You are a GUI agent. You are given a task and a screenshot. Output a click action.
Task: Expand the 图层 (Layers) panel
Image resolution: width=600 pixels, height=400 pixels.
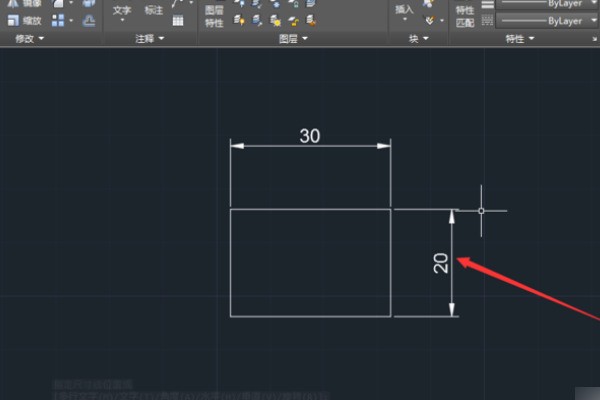pyautogui.click(x=293, y=39)
